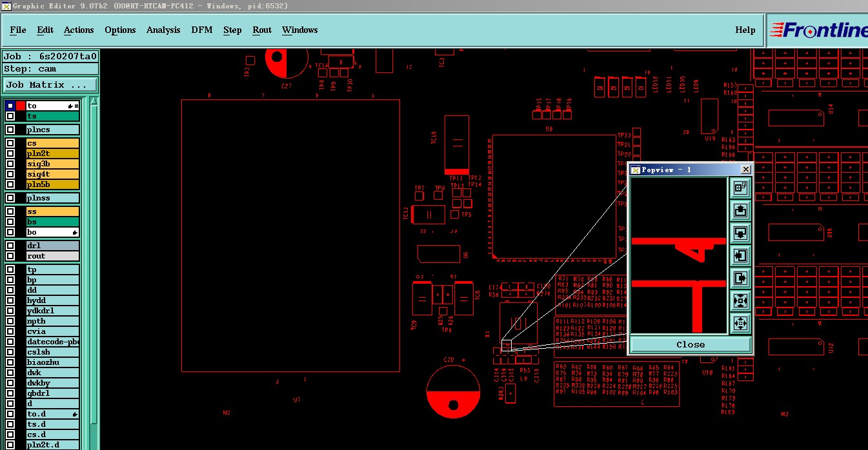Click the red color swatch of layer to
Screen dimensions: 868x450
21,106
